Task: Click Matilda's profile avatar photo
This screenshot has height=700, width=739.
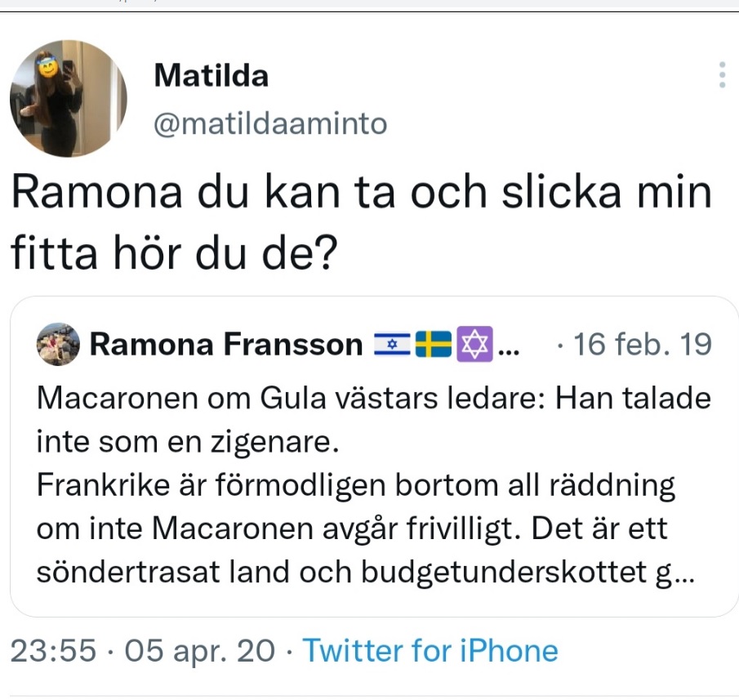Action: click(69, 98)
